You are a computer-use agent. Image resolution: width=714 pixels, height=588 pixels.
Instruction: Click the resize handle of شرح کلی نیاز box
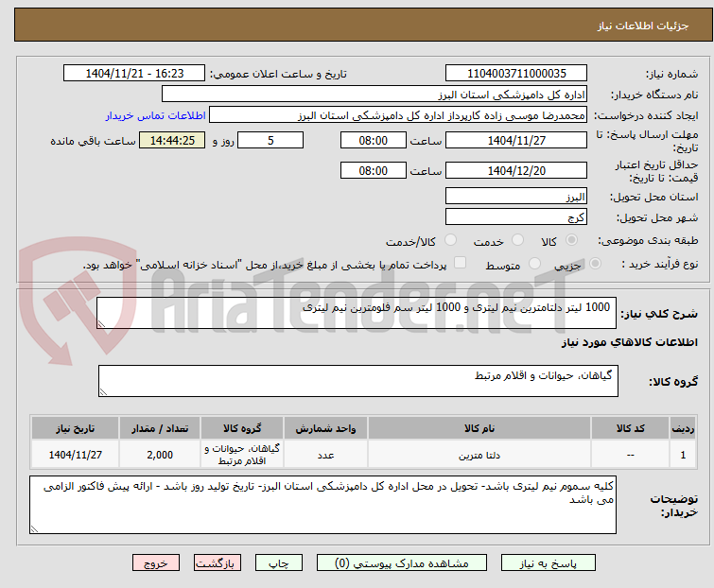tap(101, 324)
